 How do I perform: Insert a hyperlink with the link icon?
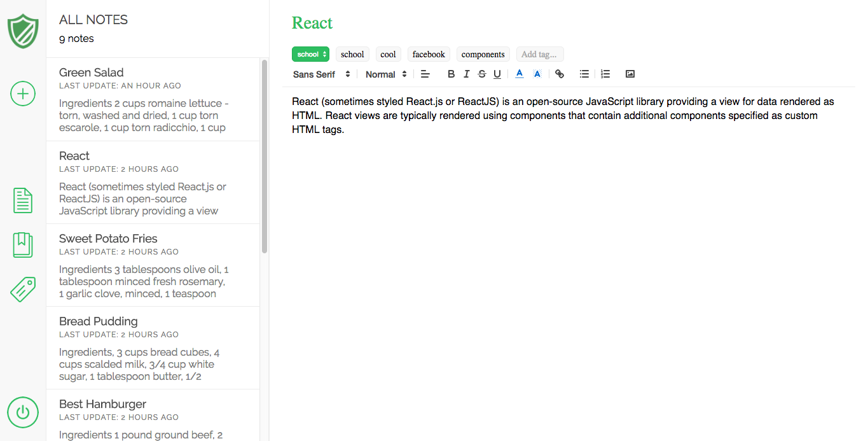point(560,74)
